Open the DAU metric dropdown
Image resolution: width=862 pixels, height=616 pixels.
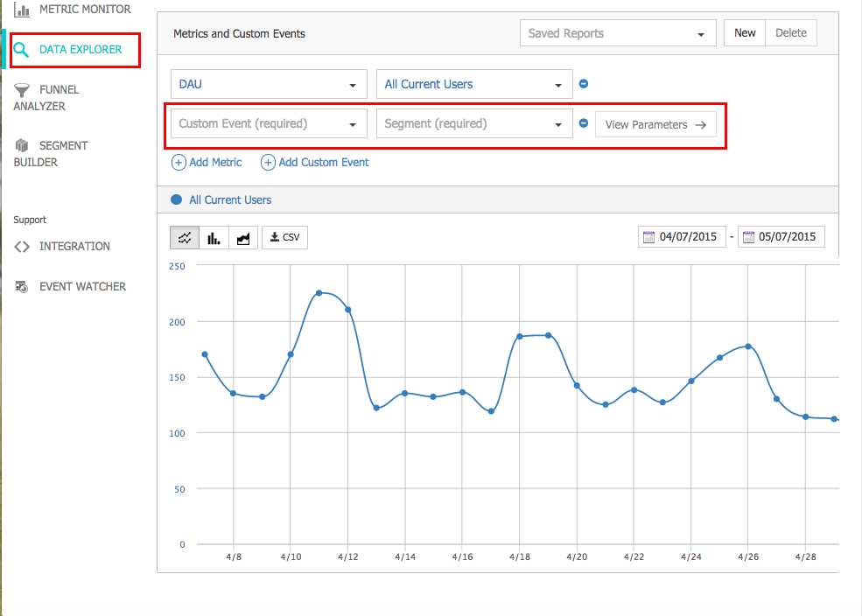point(268,85)
